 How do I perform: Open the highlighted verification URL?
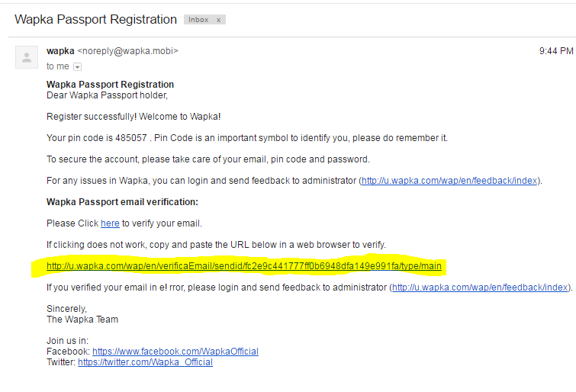coord(244,266)
